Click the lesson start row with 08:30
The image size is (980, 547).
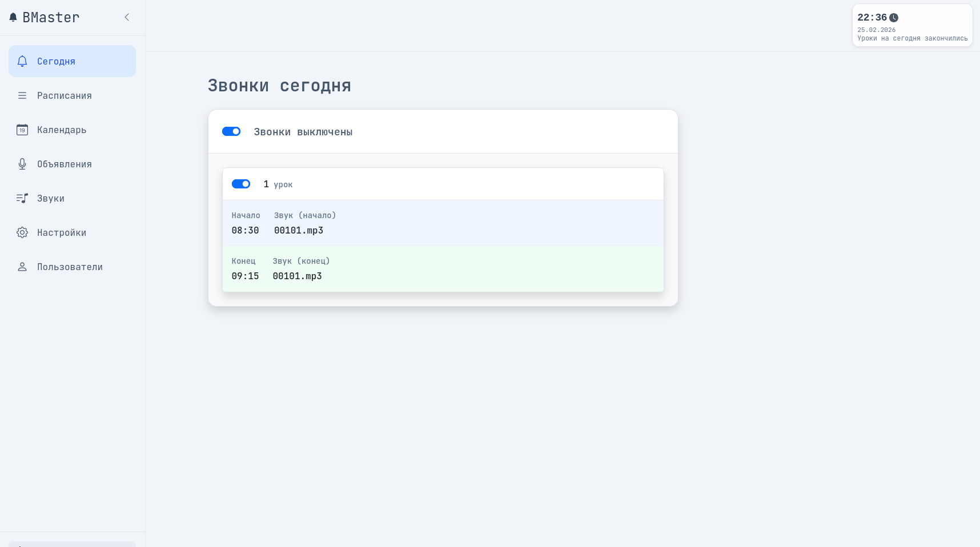tap(443, 223)
